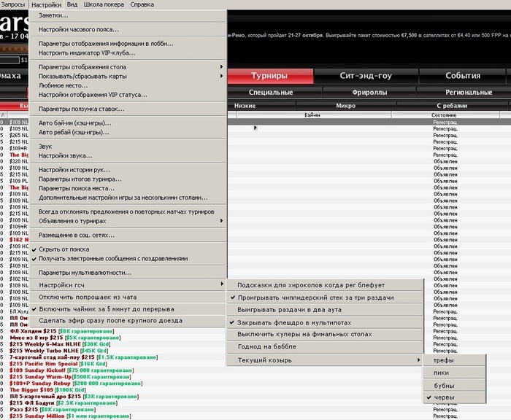Expand 'Показывать/сбрасывать карты' submenu
511x420 pixels.
click(128, 76)
